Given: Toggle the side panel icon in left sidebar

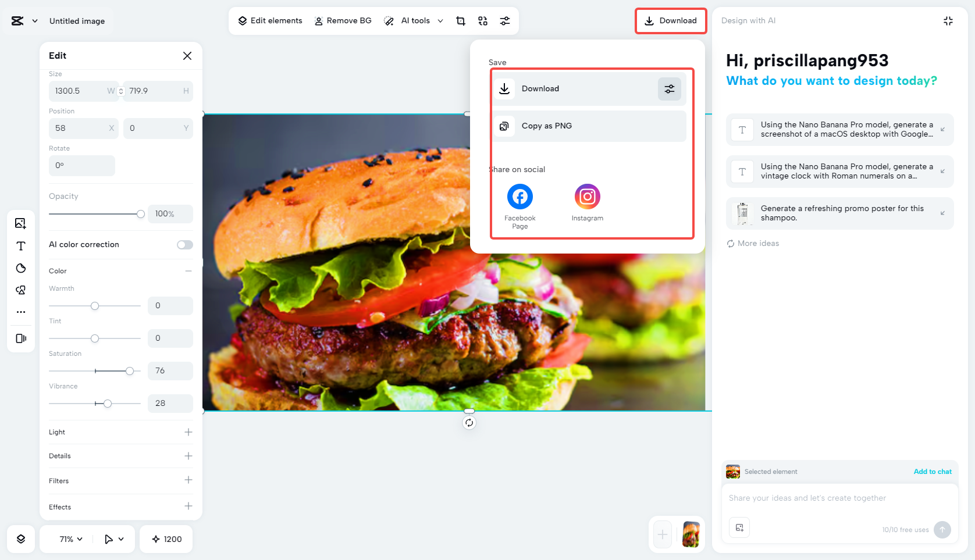Looking at the screenshot, I should click(x=21, y=338).
